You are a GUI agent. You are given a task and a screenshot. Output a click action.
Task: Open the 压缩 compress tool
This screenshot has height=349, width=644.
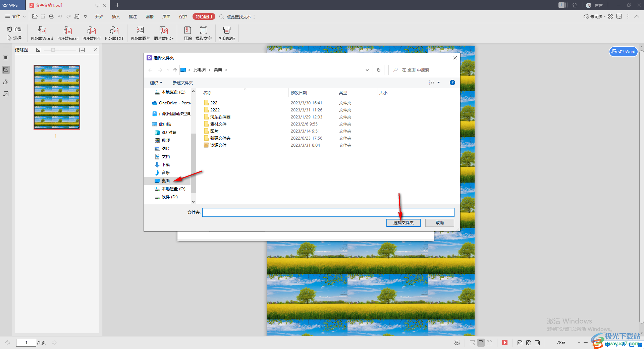click(188, 34)
